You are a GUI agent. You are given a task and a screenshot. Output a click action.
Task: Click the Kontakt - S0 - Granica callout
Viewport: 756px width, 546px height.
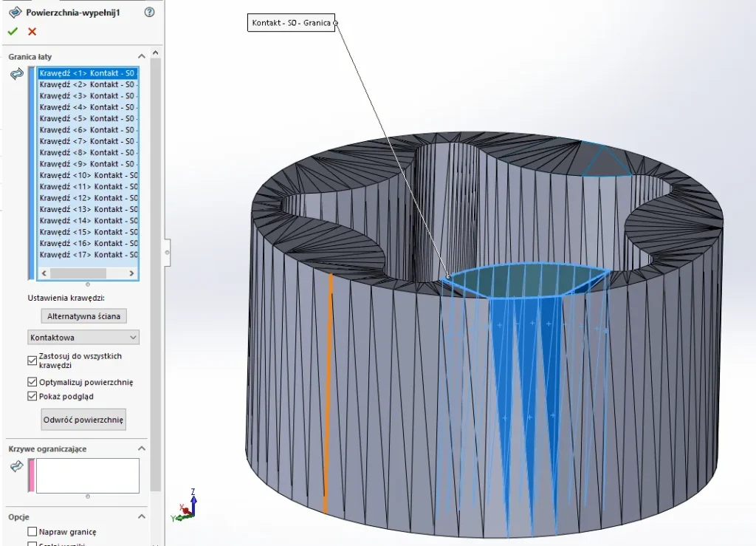pos(291,23)
